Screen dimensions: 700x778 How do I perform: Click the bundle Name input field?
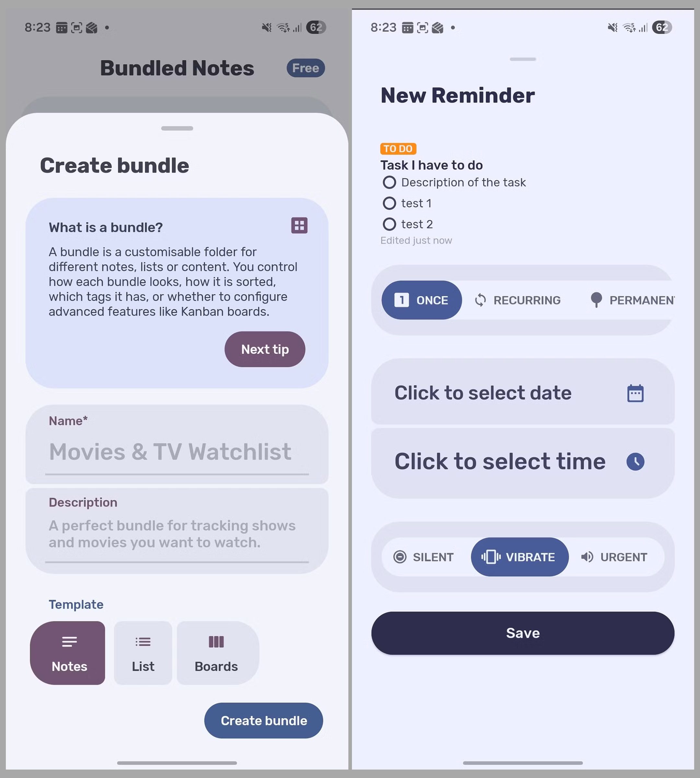coord(177,451)
